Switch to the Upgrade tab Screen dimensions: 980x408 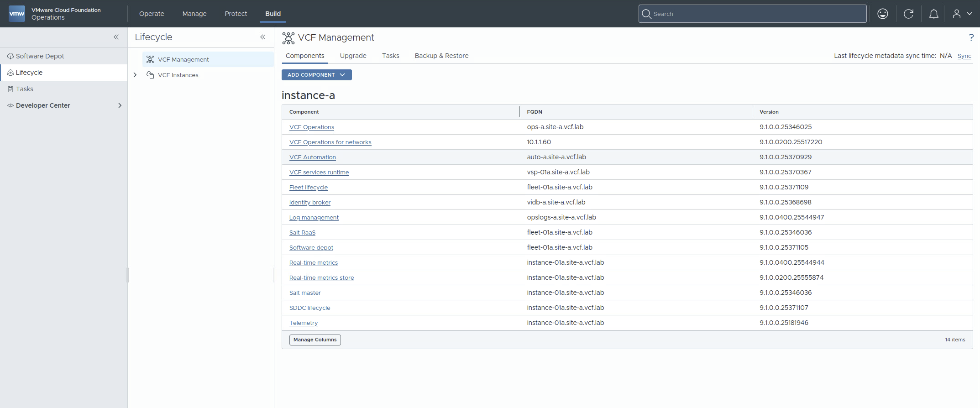353,56
